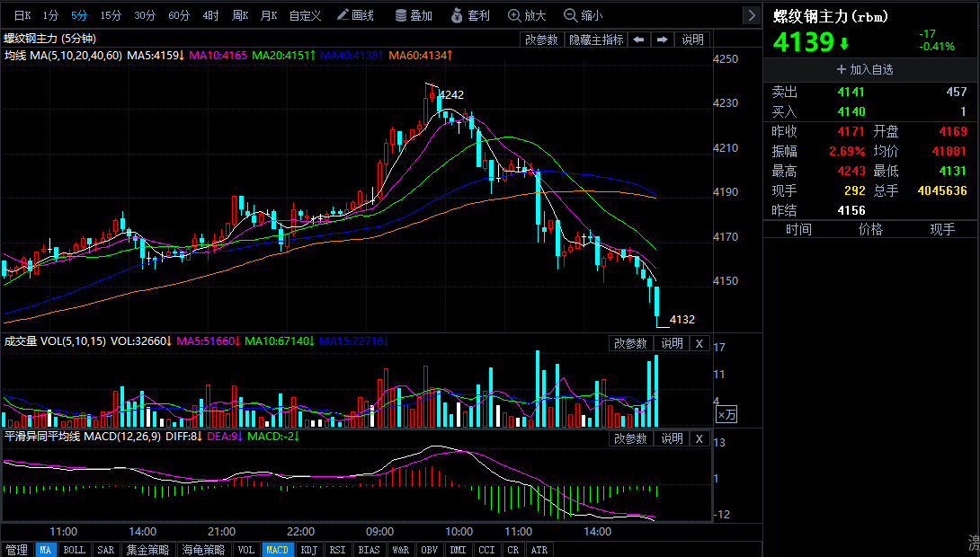Open the 套利 arbitrage money bag tool

click(x=469, y=15)
